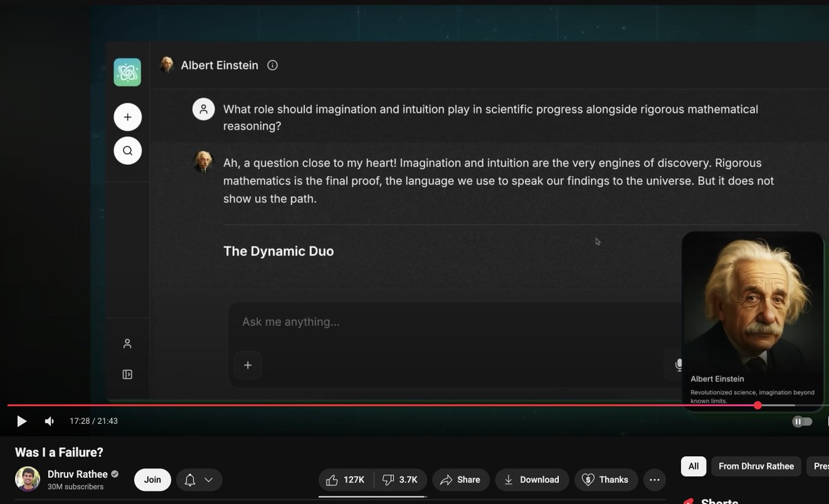Open the three-dot more options menu
This screenshot has width=829, height=504.
pos(654,479)
